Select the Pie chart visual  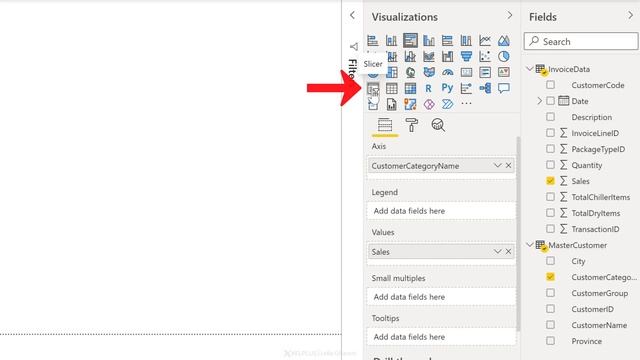pyautogui.click(x=504, y=56)
